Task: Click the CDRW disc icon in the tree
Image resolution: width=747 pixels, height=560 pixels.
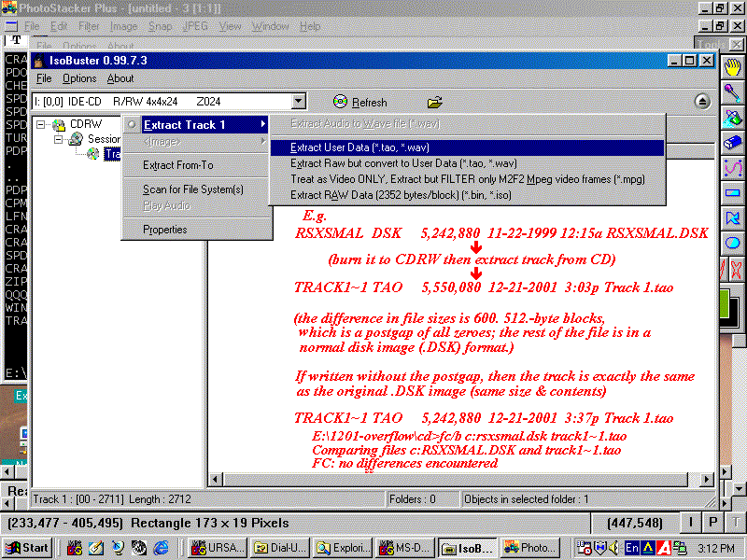Action: point(59,125)
